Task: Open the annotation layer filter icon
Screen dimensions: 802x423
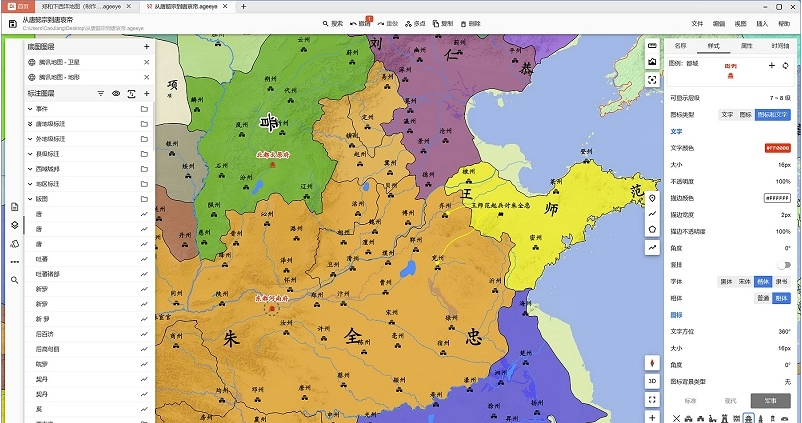Action: 101,94
